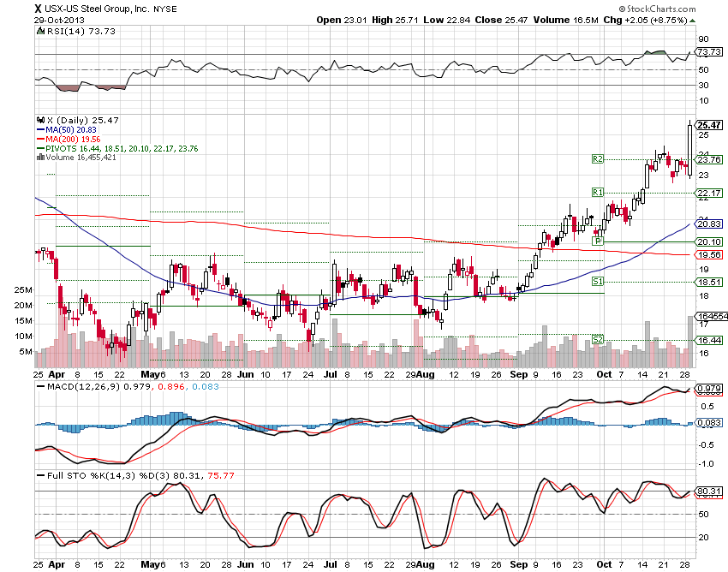Click the tall white candlestick for Oct 29

click(690, 150)
